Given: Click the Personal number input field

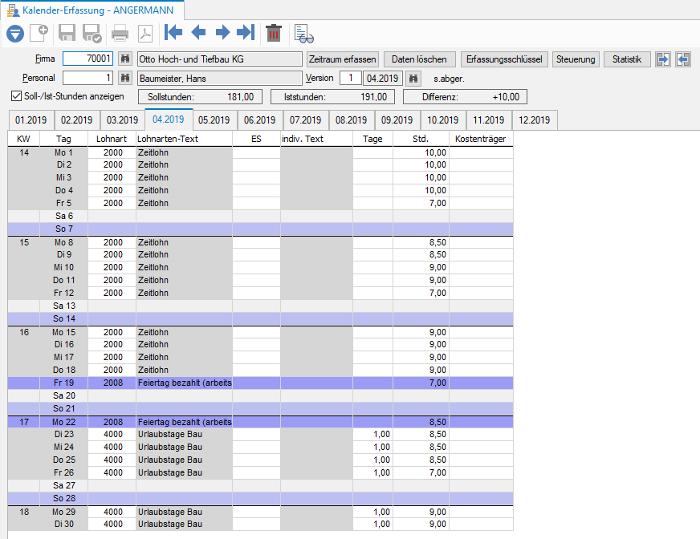Looking at the screenshot, I should [88, 78].
